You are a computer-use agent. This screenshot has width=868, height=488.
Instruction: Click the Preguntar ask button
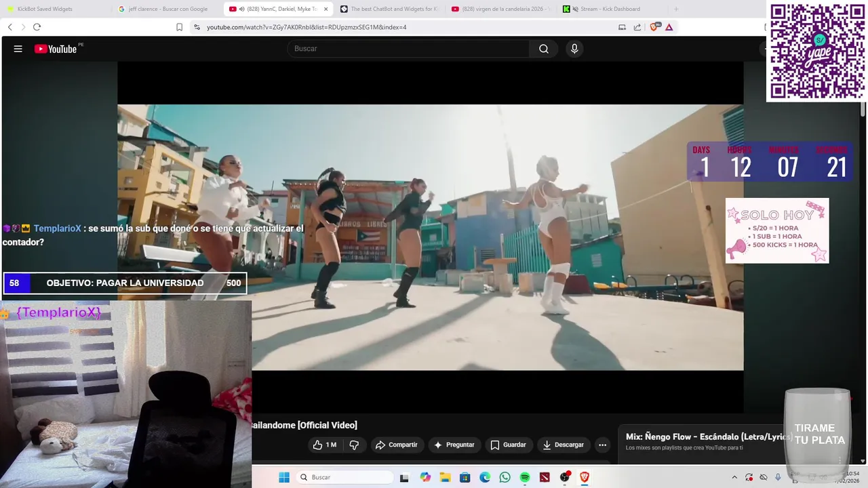pyautogui.click(x=454, y=445)
